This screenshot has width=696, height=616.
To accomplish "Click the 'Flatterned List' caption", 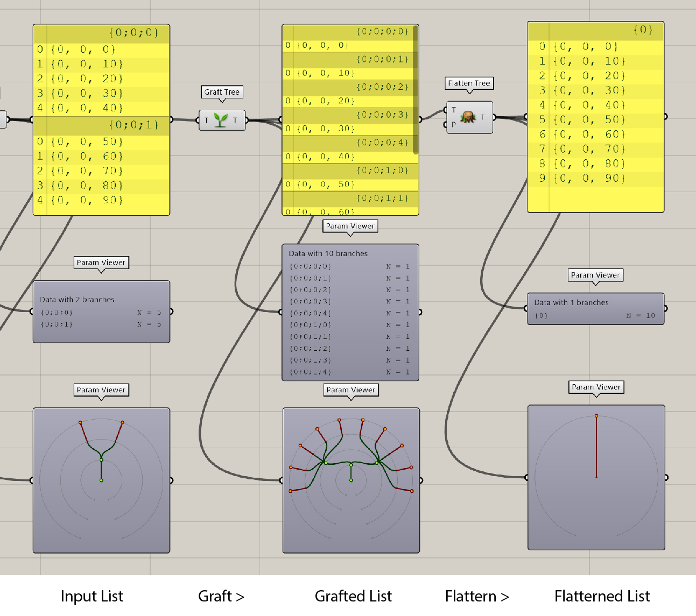I will pyautogui.click(x=602, y=596).
